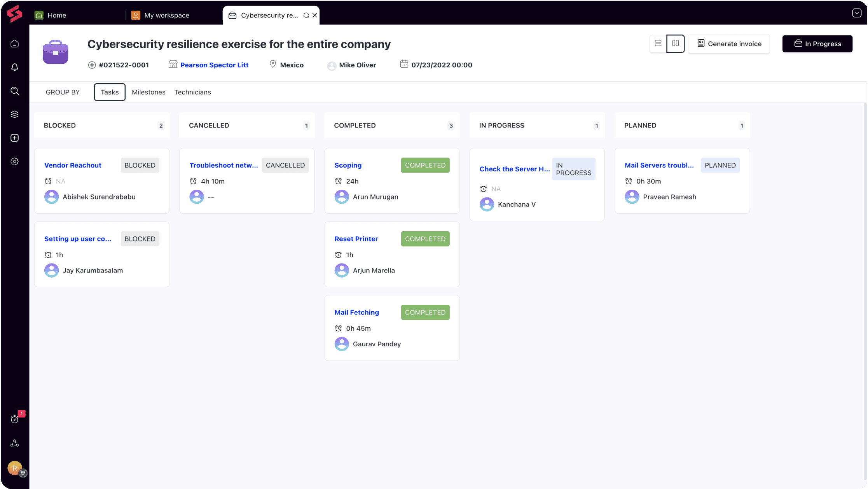Expand the profile avatar menu at bottom left
868x489 pixels.
click(x=14, y=468)
